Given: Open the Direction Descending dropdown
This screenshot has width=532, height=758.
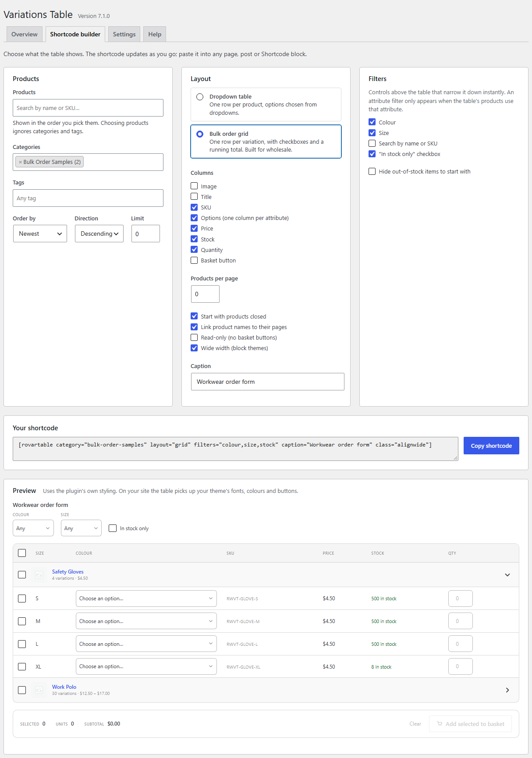Looking at the screenshot, I should pos(99,234).
